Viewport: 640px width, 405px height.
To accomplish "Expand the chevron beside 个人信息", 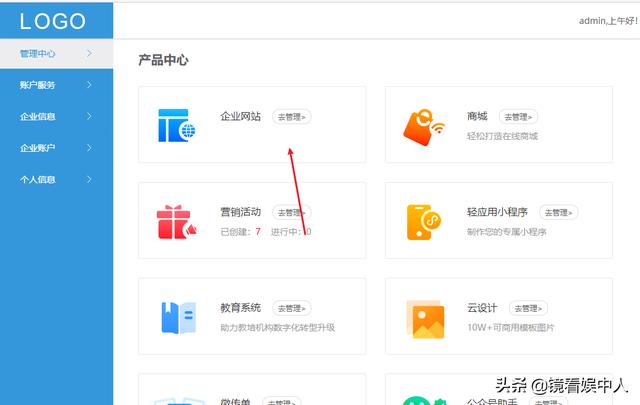I will coord(89,179).
